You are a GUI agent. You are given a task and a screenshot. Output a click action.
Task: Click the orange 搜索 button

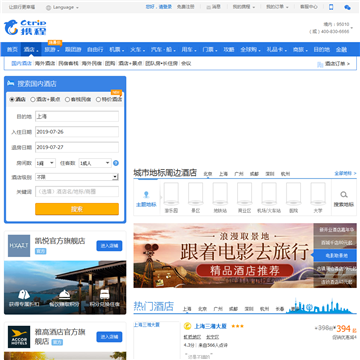[x=77, y=209]
